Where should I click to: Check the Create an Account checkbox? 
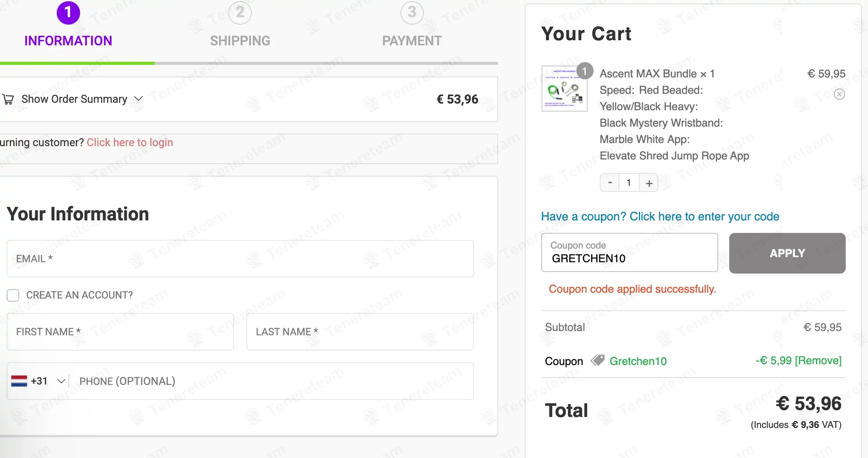13,295
